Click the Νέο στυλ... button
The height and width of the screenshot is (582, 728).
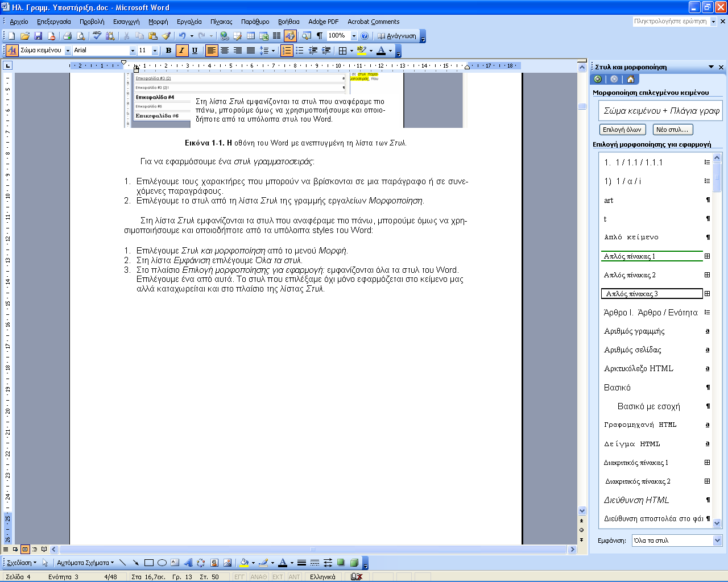coord(673,130)
